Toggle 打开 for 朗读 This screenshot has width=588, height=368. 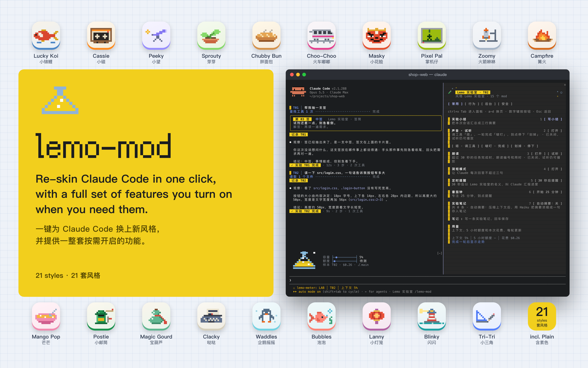[x=538, y=154]
